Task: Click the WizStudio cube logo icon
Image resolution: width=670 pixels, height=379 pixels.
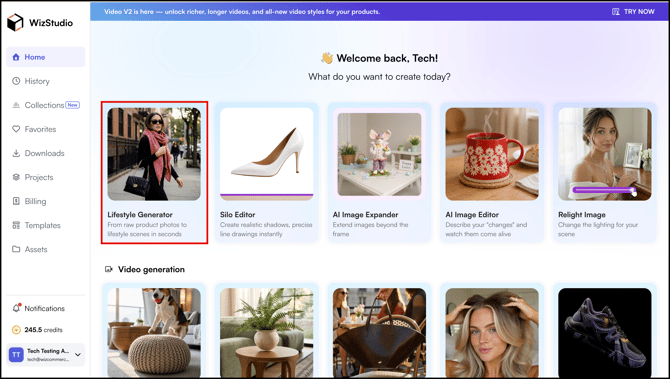Action: coord(15,23)
